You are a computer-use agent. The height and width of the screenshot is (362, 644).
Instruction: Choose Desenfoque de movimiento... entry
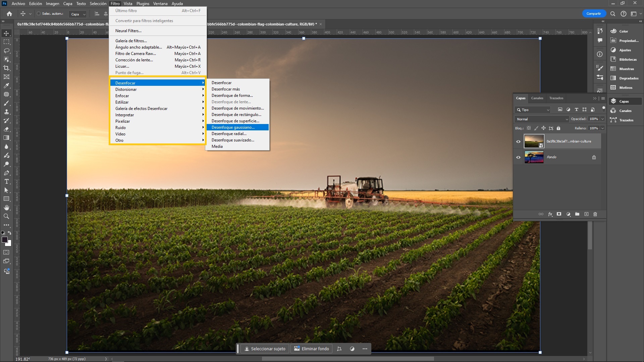pyautogui.click(x=237, y=108)
